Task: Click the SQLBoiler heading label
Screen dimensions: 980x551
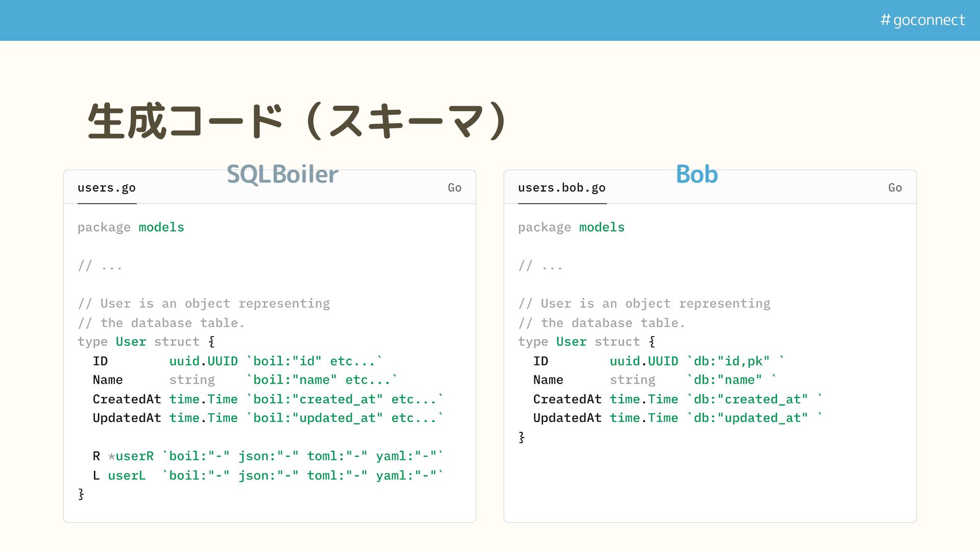Action: (x=282, y=174)
